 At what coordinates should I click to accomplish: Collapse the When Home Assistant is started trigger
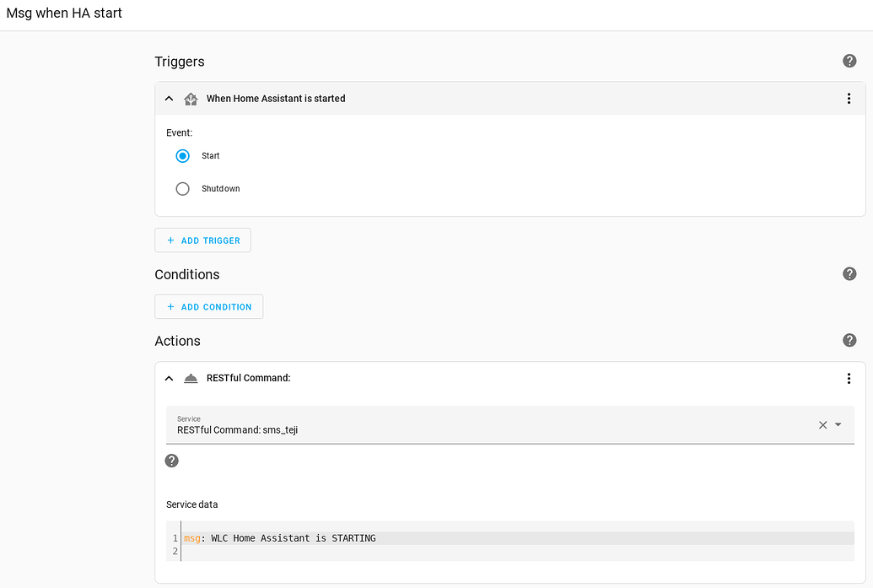tap(169, 99)
